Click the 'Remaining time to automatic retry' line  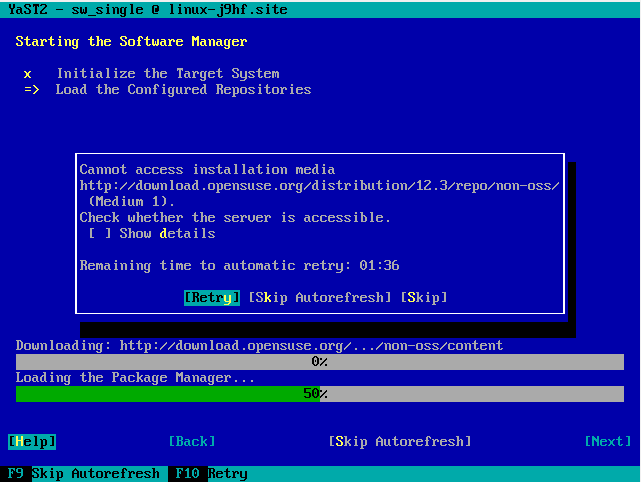coord(240,266)
